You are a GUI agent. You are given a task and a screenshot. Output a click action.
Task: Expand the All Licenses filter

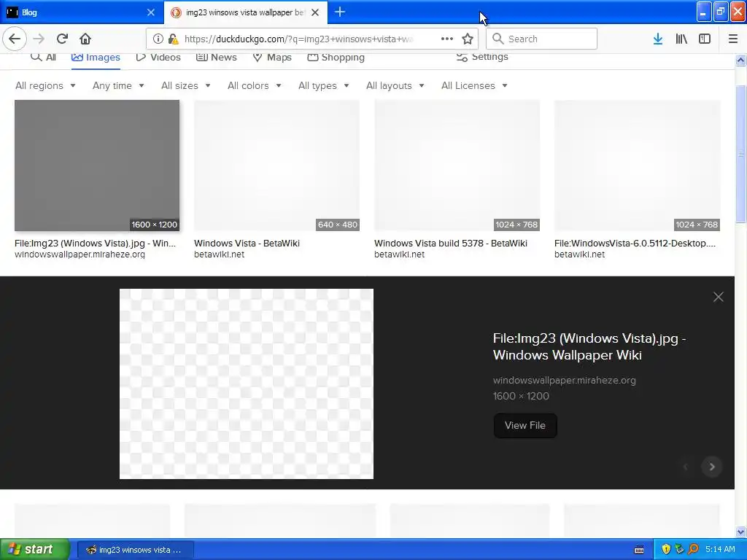474,86
